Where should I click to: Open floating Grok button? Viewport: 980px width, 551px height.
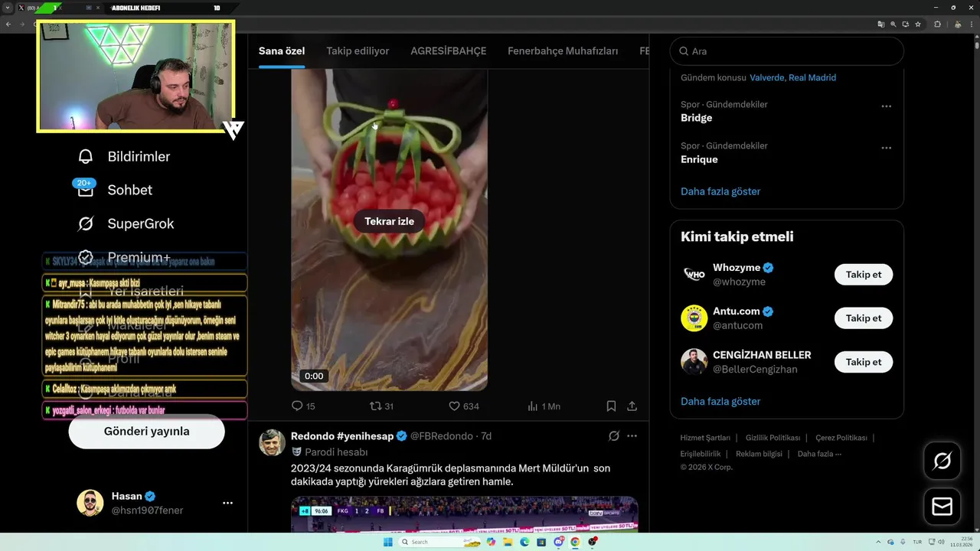(x=942, y=461)
